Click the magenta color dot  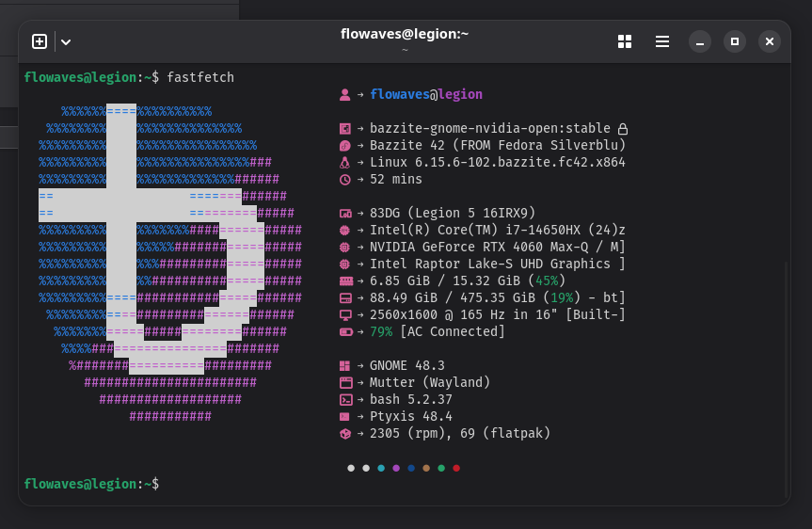(396, 468)
